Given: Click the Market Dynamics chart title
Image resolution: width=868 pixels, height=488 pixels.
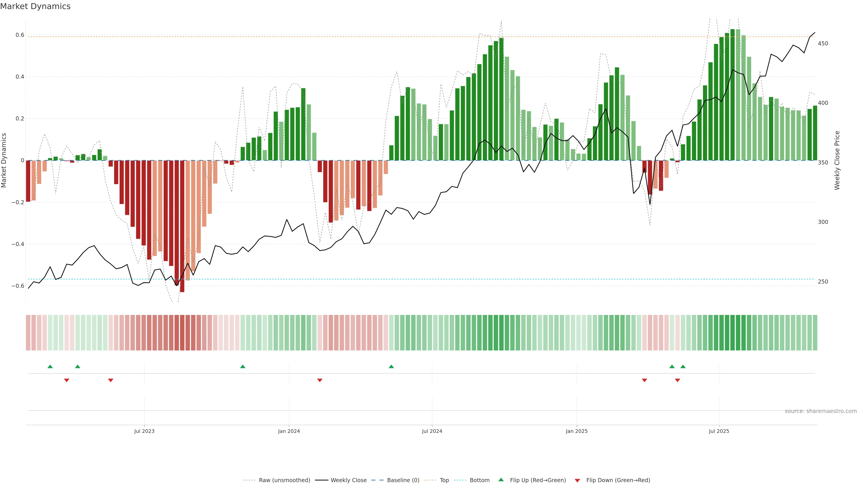Looking at the screenshot, I should pyautogui.click(x=35, y=6).
